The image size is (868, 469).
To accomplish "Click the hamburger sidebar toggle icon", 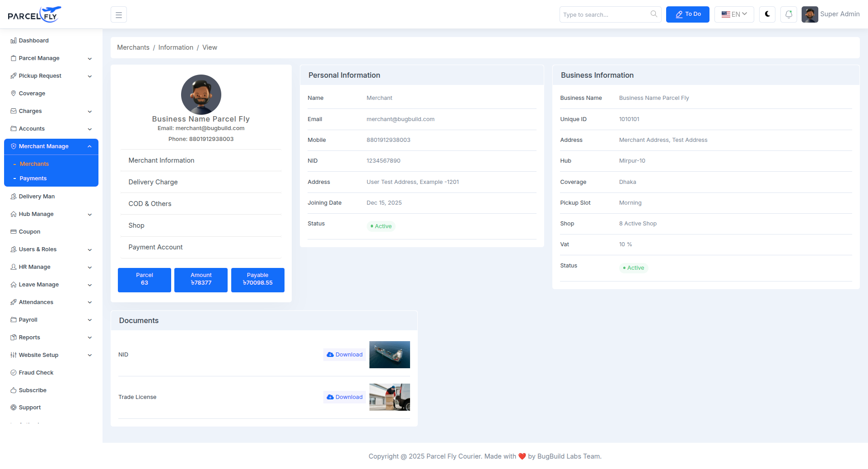I will (x=119, y=15).
